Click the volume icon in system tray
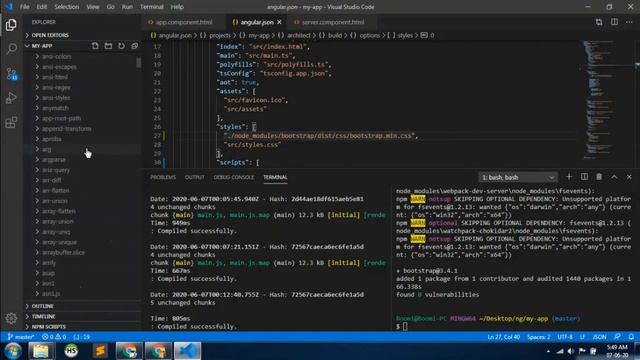The image size is (640, 360). click(571, 351)
